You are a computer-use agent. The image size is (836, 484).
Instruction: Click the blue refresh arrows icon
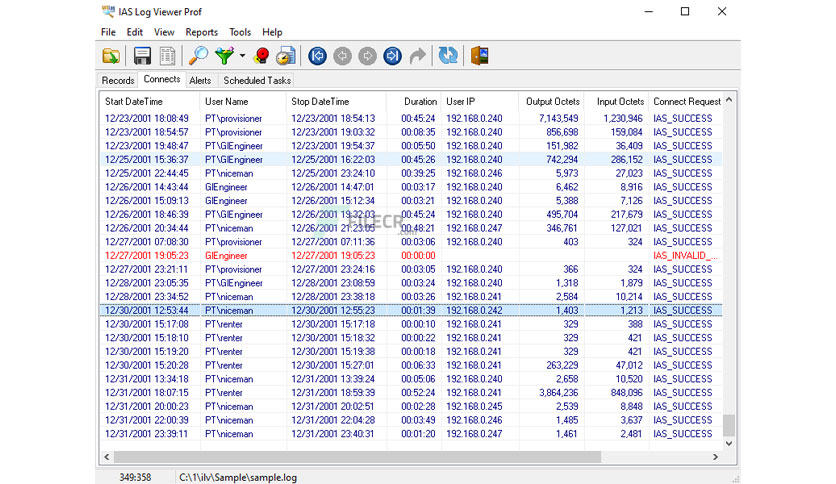pos(448,55)
